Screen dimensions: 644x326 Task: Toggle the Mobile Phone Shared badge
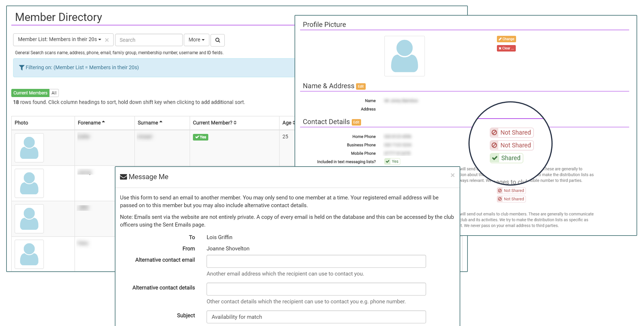point(506,158)
